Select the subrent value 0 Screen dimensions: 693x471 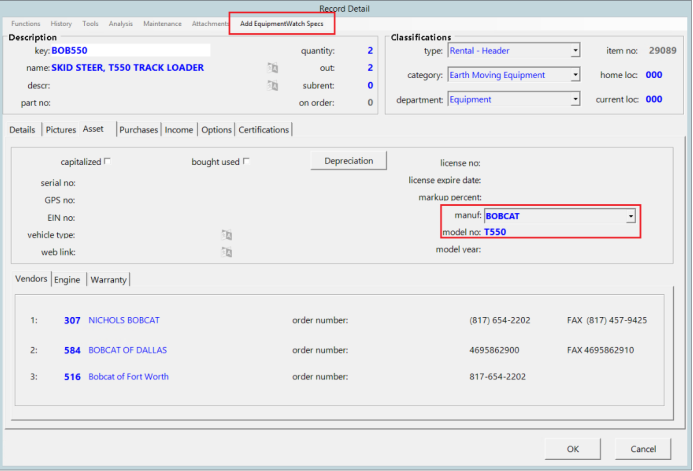point(370,85)
